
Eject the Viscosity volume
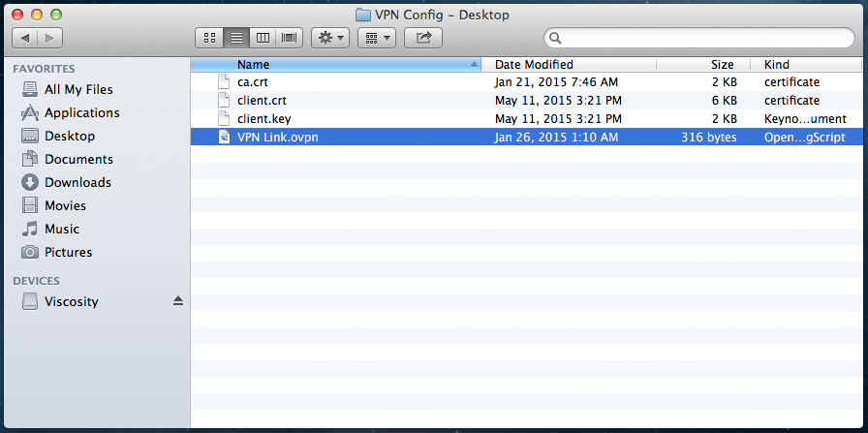pyautogui.click(x=177, y=300)
